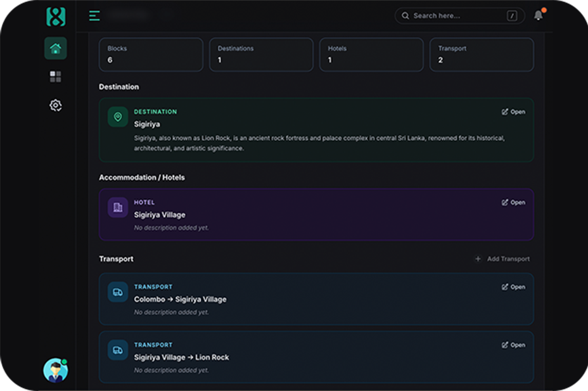Click the user avatar in the sidebar
Viewport: 588px width, 391px height.
(x=56, y=370)
